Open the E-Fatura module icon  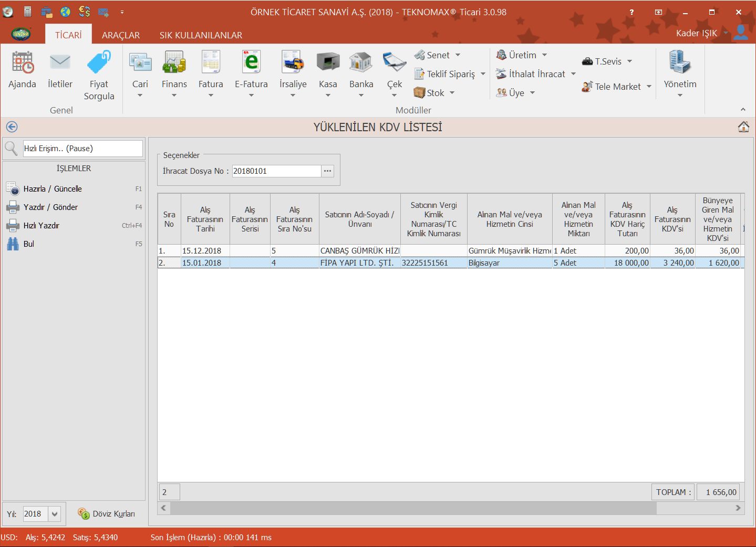point(251,63)
